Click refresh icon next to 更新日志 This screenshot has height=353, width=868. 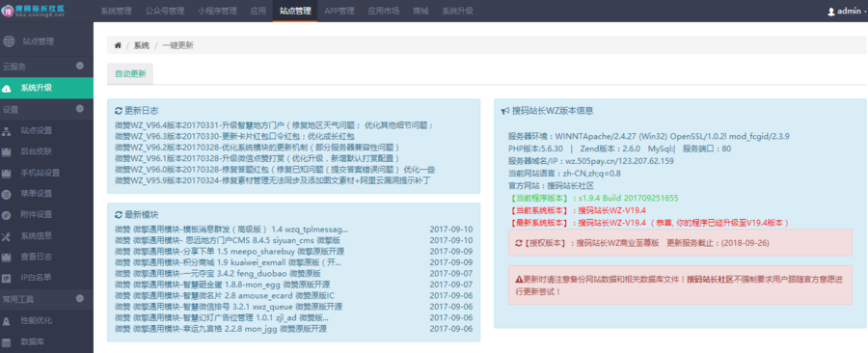119,111
